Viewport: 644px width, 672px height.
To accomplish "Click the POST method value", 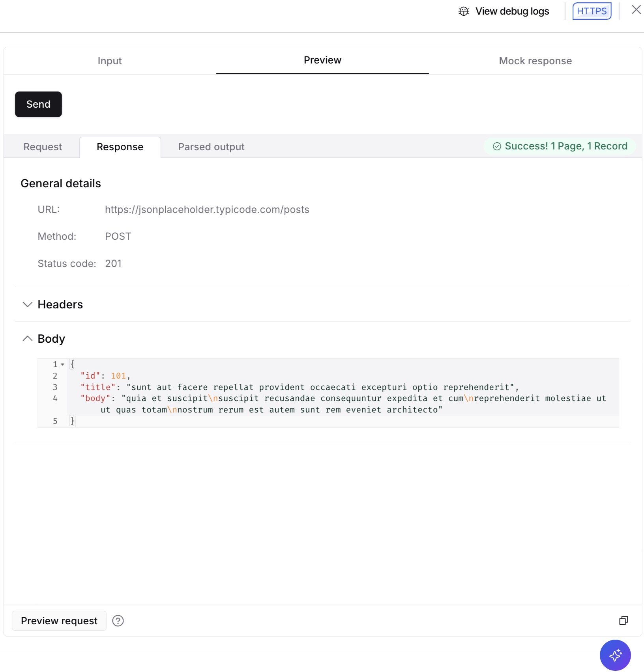I will (x=118, y=236).
